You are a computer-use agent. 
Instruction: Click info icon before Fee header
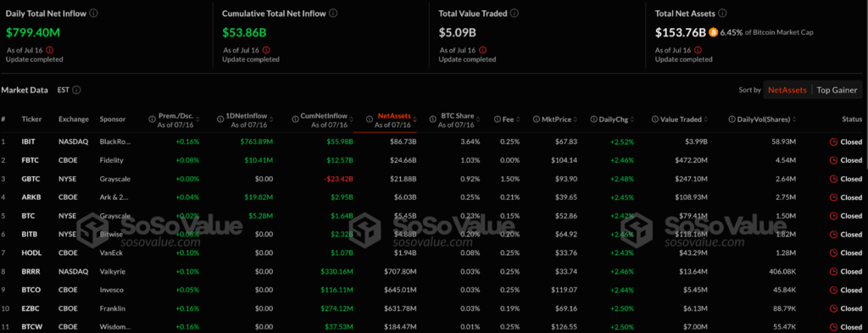(497, 119)
